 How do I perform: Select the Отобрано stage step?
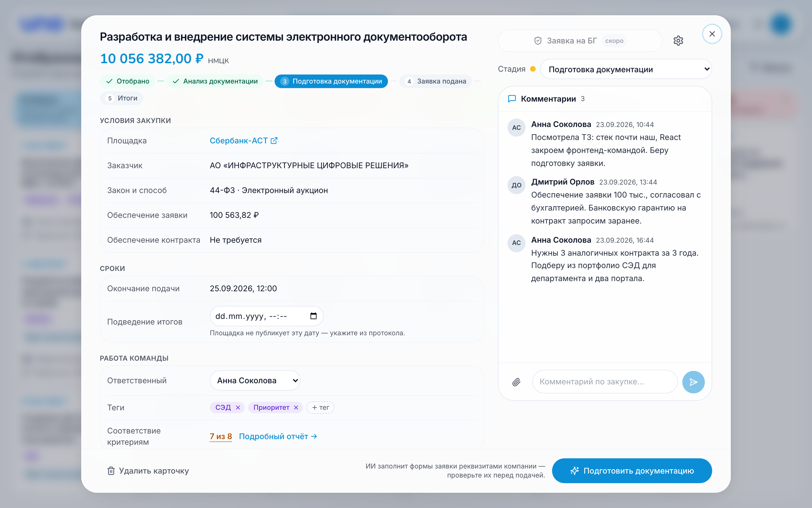[x=127, y=81]
